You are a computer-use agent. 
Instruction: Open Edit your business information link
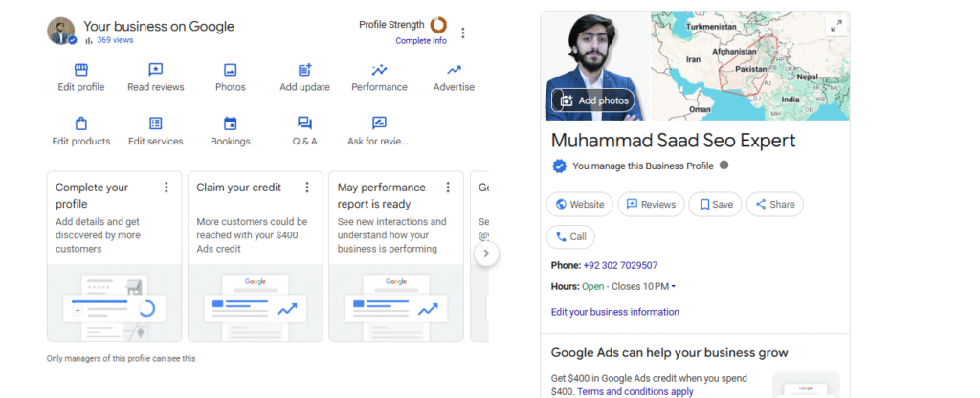615,312
